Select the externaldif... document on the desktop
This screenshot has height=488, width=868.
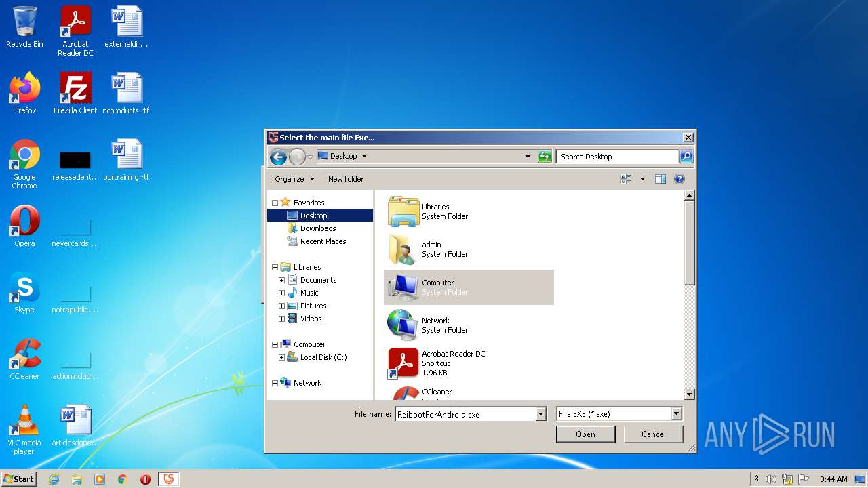coord(126,28)
